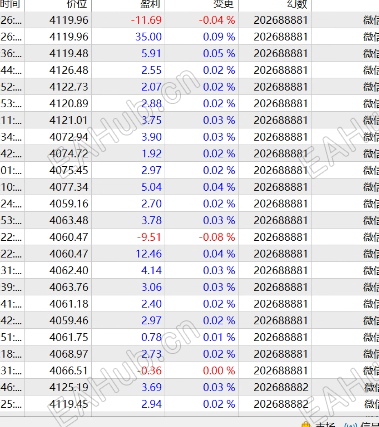Click the price cell 4120.89
This screenshot has height=427, width=379.
point(69,104)
